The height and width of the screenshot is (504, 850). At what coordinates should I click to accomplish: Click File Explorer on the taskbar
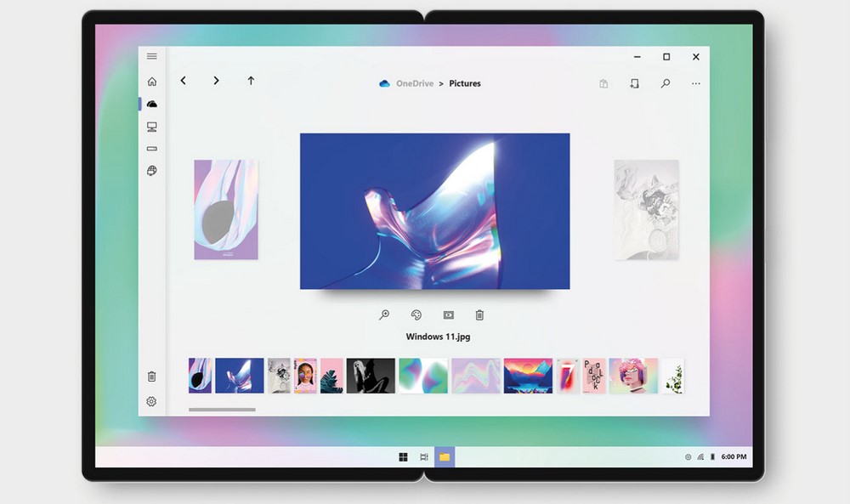445,457
